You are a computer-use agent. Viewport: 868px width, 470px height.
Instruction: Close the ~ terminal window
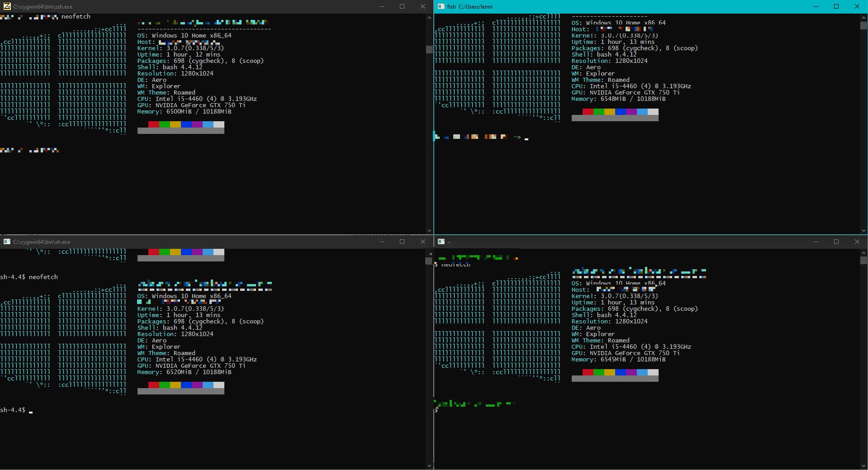click(857, 242)
